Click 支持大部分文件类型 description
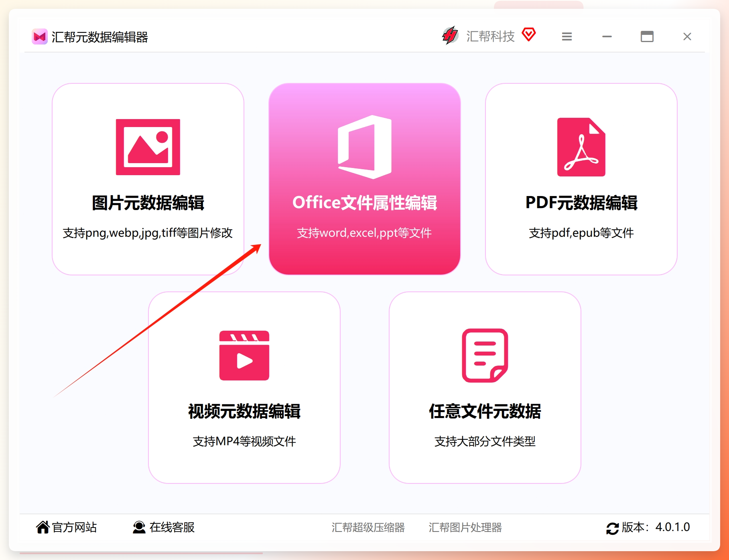 pos(485,441)
